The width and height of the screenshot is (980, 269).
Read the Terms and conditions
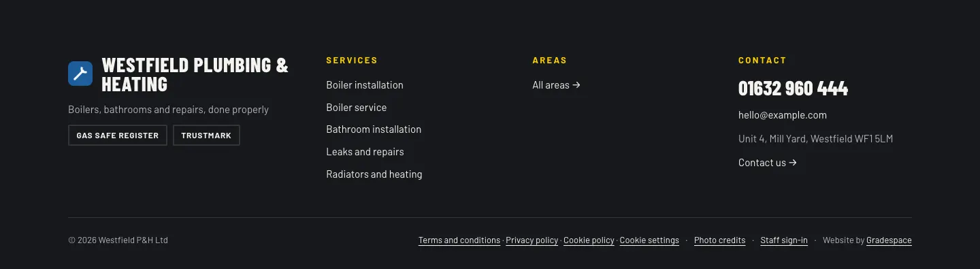[x=459, y=240]
